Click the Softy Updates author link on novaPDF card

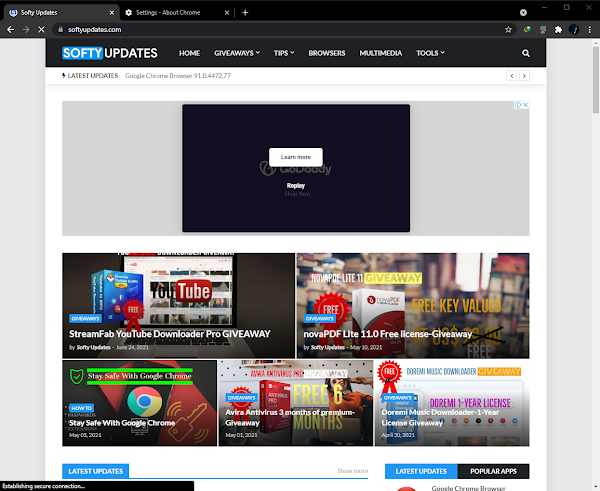328,347
